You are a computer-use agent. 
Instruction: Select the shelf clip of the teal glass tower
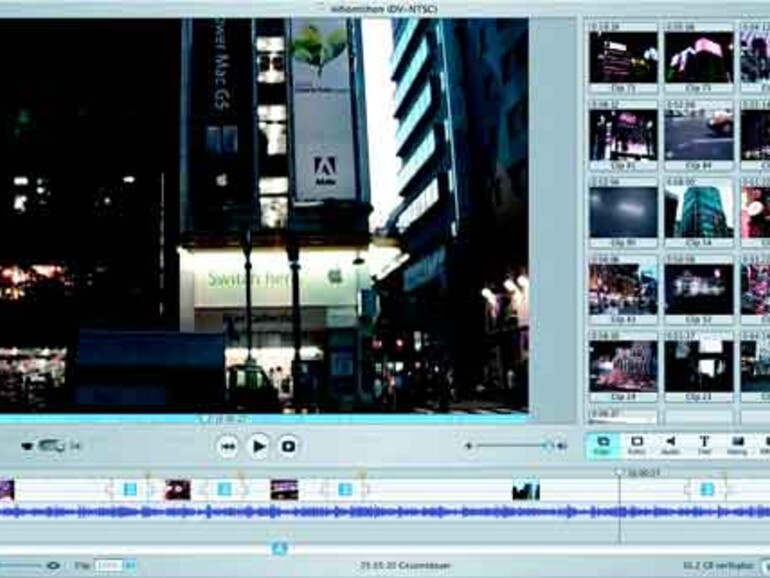699,212
